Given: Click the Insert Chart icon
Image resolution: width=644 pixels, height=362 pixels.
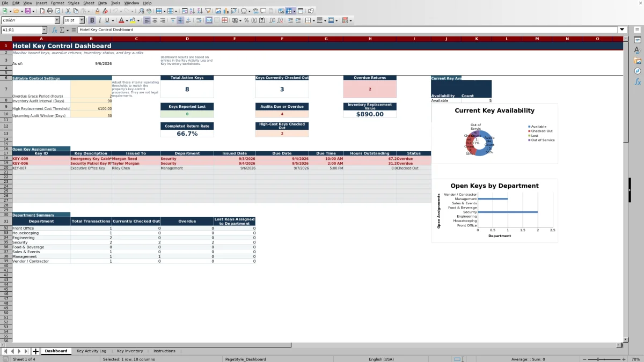Looking at the screenshot, I should [225, 11].
